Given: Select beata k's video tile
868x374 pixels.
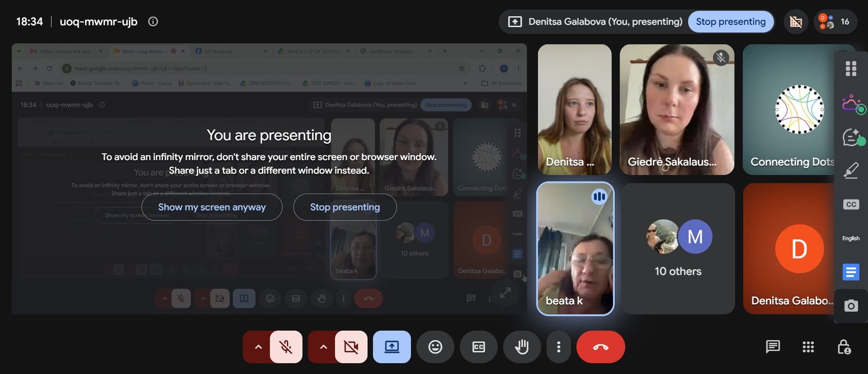Looking at the screenshot, I should click(x=575, y=249).
